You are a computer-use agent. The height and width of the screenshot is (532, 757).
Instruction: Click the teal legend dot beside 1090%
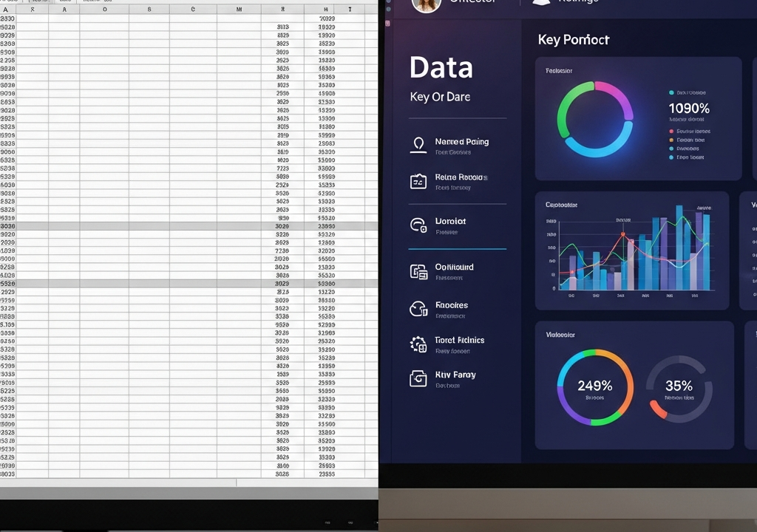click(671, 92)
